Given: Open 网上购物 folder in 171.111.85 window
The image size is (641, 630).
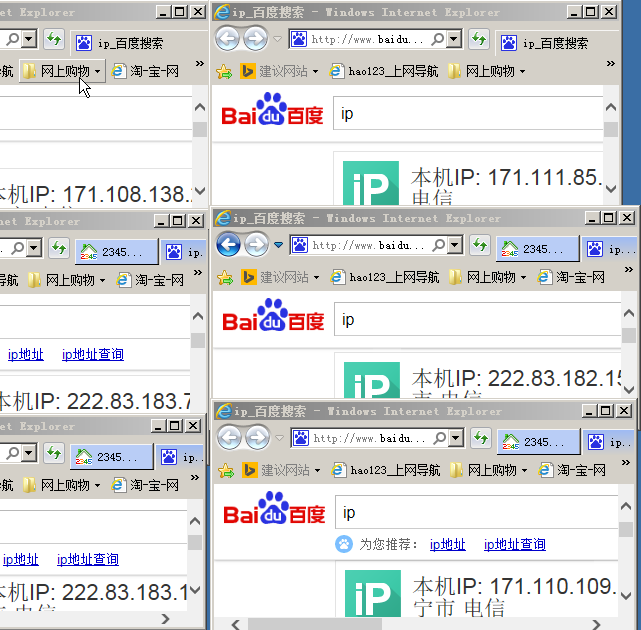Looking at the screenshot, I should [486, 72].
